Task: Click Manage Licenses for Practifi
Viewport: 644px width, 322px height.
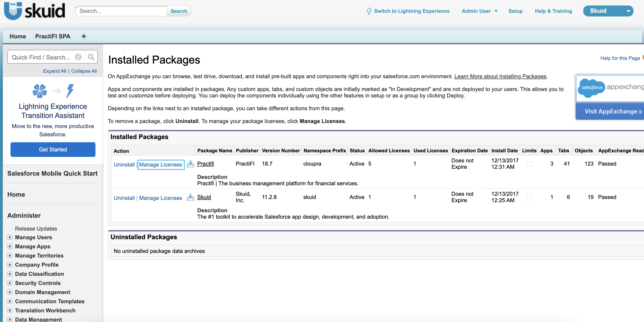Action: 161,164
